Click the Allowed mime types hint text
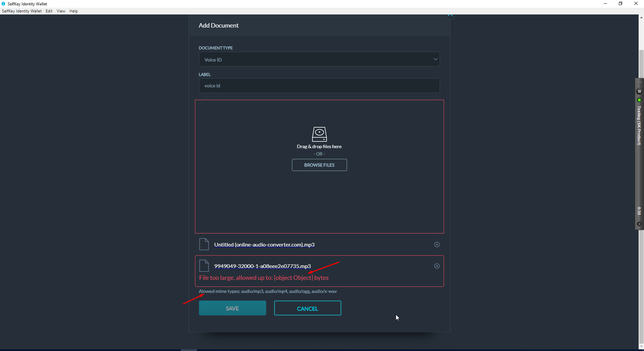Viewport: 644px width, 351px height. [267, 291]
